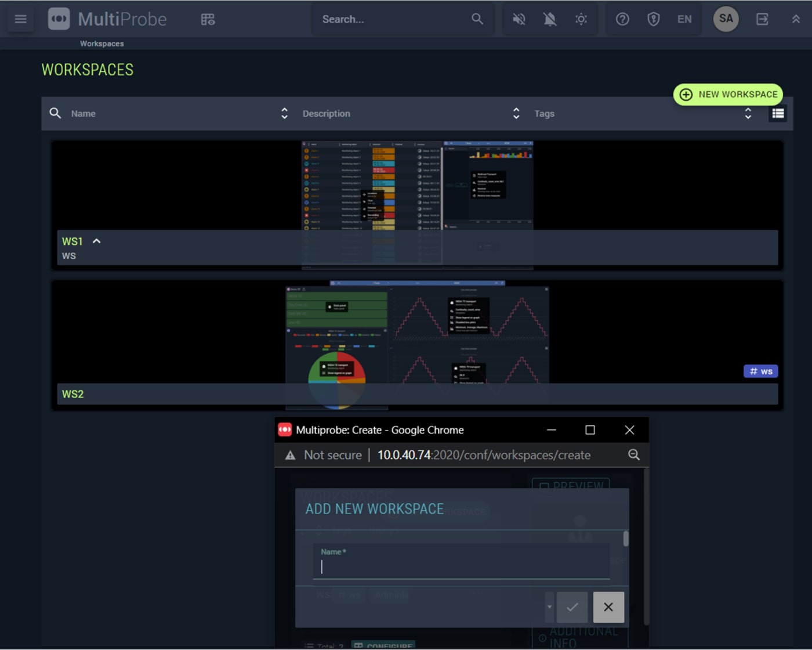
Task: Open the dashboard table settings icon
Action: click(208, 19)
